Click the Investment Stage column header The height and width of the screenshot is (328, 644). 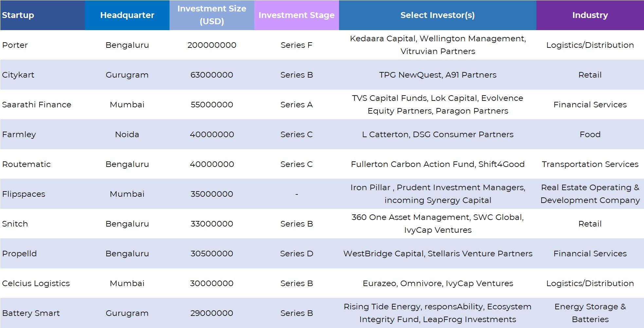point(296,15)
